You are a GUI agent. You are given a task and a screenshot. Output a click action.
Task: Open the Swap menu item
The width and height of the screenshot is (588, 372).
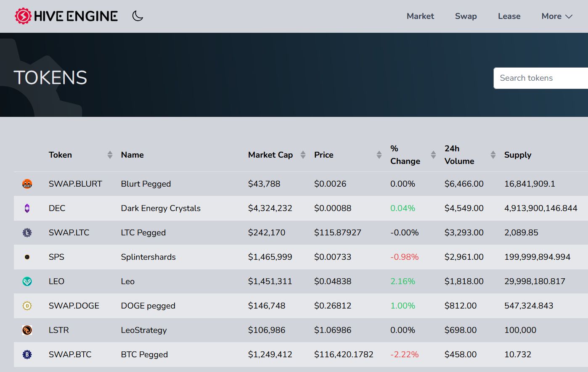(466, 16)
